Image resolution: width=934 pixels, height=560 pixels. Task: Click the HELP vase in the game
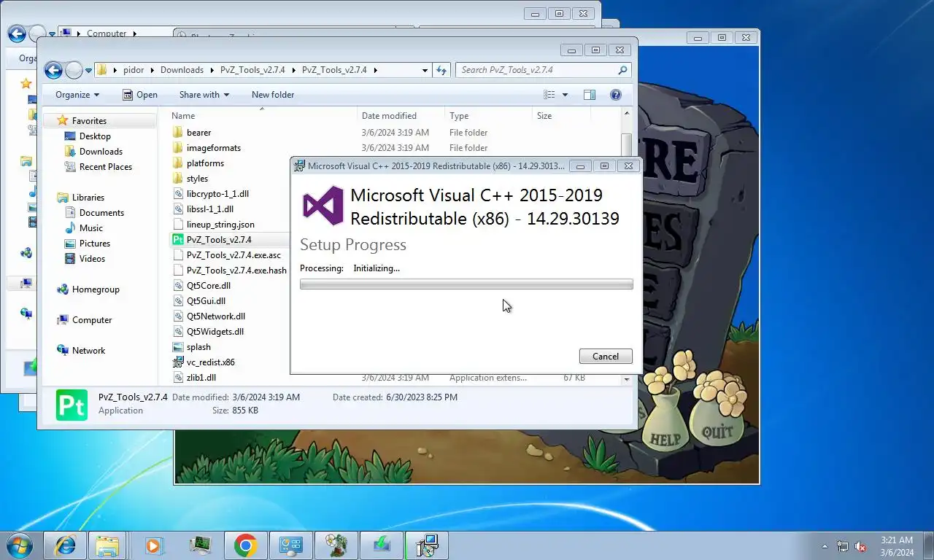coord(665,421)
